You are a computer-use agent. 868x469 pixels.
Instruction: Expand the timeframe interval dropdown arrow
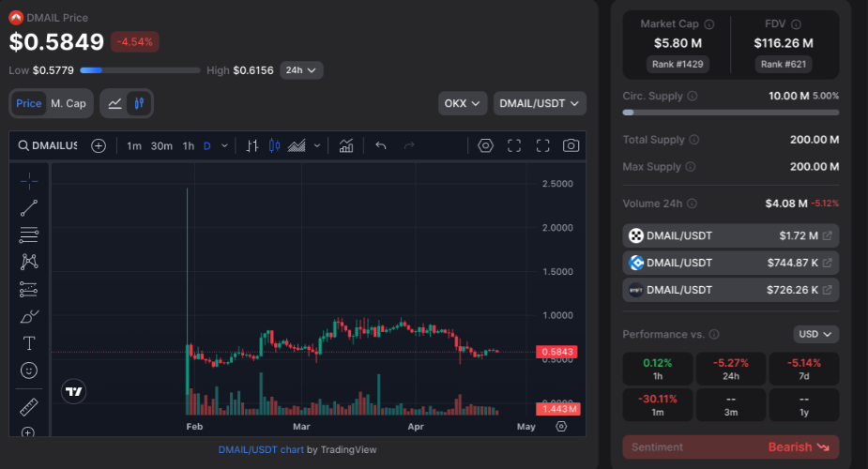(x=224, y=146)
